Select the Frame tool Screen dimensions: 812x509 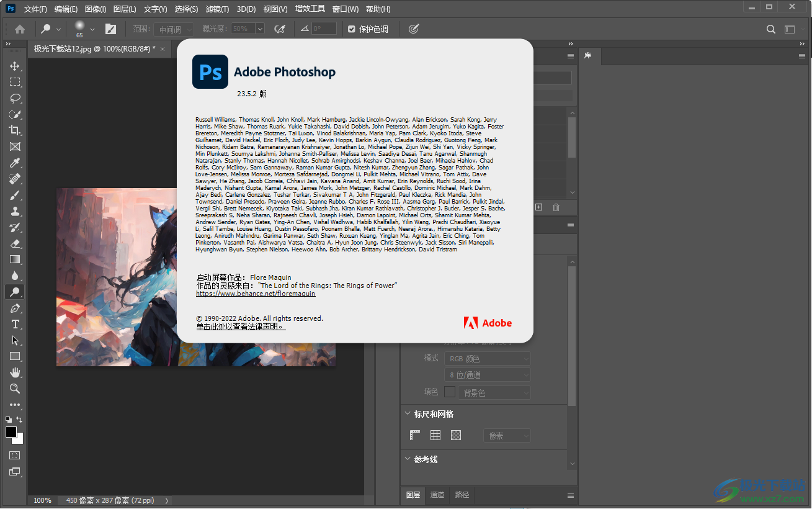[15, 146]
